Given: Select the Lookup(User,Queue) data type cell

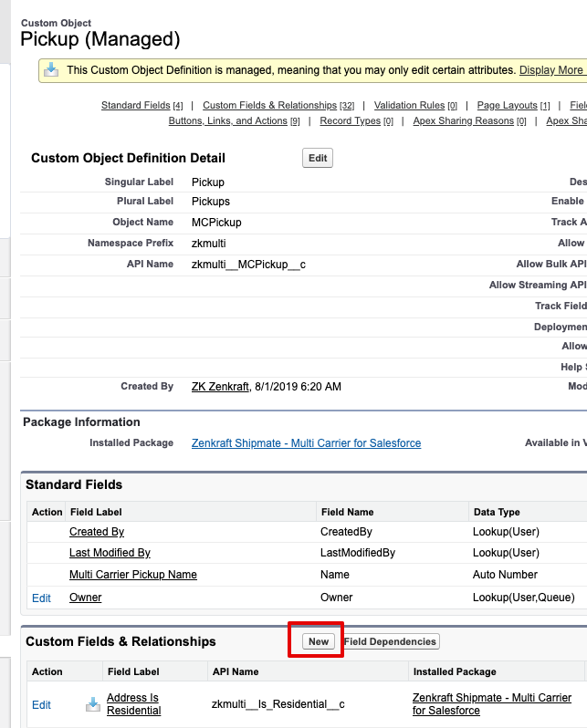Looking at the screenshot, I should pos(523,598).
